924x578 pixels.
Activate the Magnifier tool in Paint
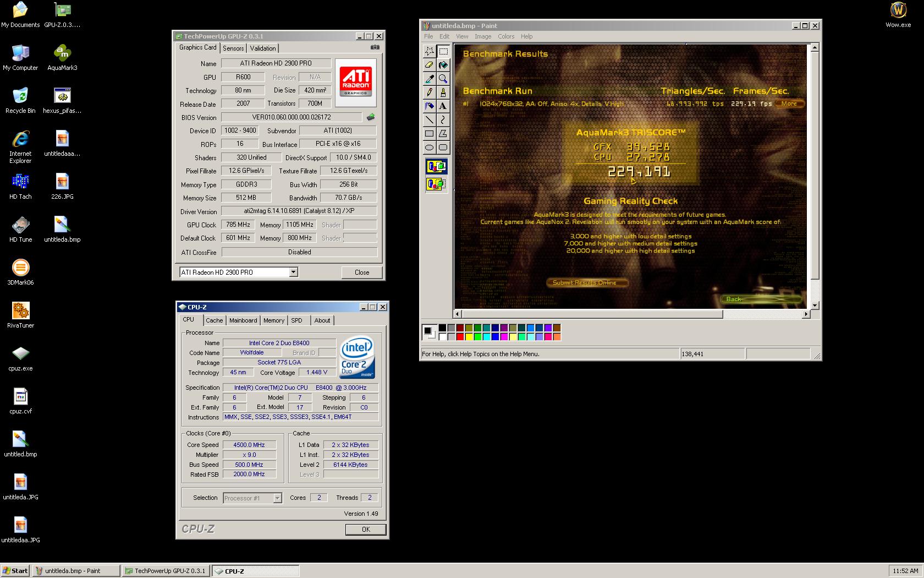tap(443, 79)
